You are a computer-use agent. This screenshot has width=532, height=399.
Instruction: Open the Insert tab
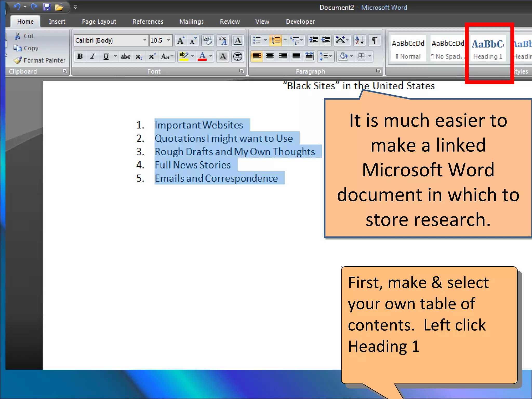click(x=57, y=22)
